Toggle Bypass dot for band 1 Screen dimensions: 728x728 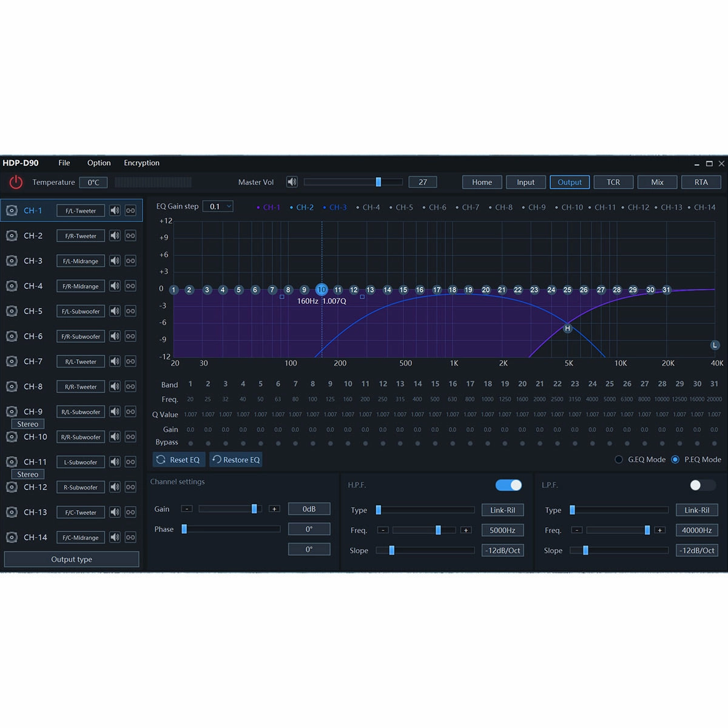(x=190, y=443)
